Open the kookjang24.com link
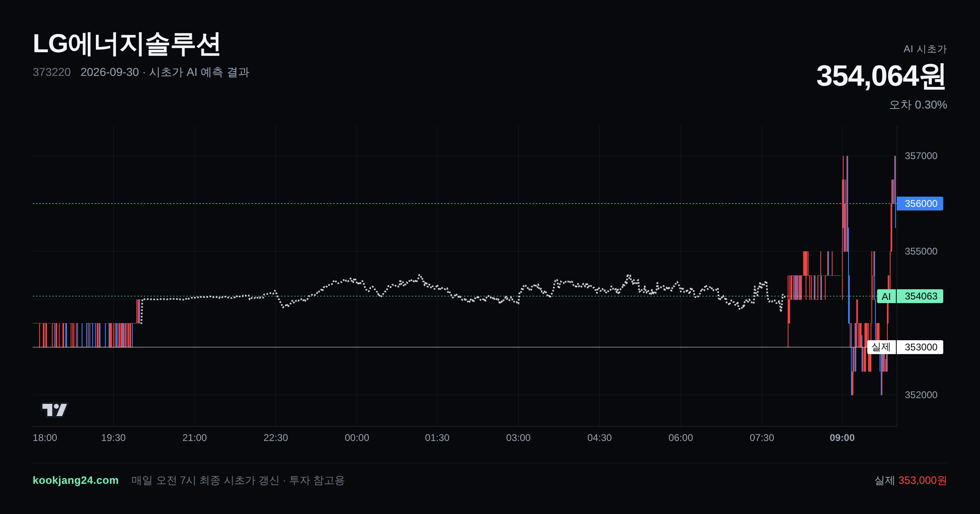The height and width of the screenshot is (514, 980). click(76, 481)
